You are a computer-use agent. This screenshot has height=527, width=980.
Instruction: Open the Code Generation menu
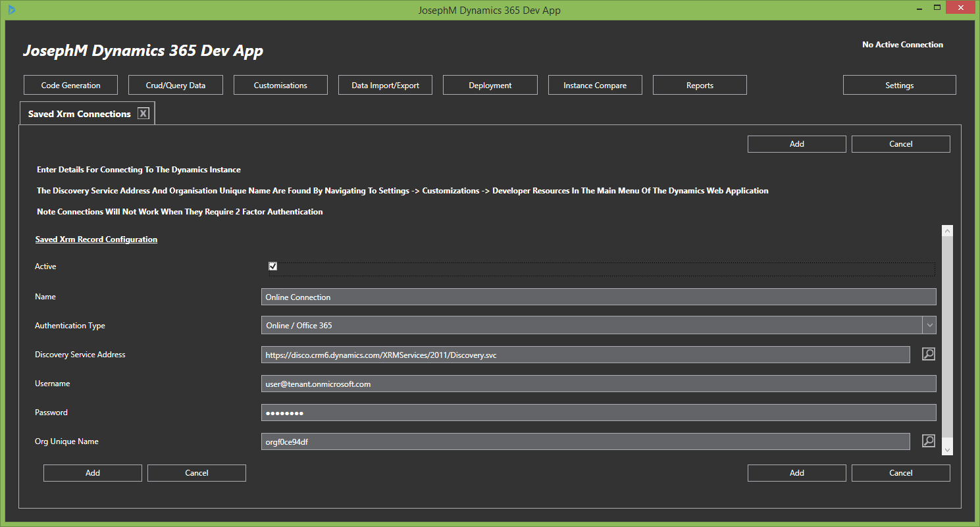tap(71, 85)
